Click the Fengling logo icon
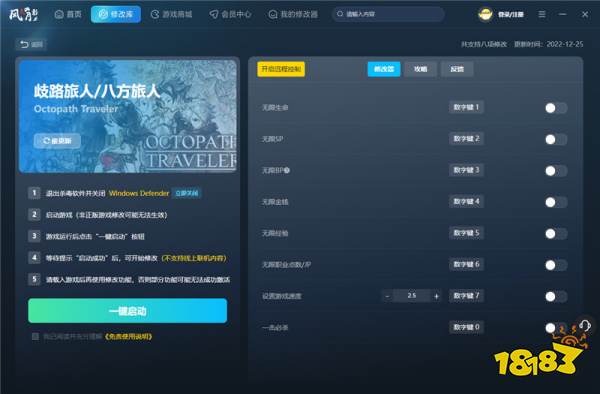Image resolution: width=600 pixels, height=394 pixels. [23, 15]
